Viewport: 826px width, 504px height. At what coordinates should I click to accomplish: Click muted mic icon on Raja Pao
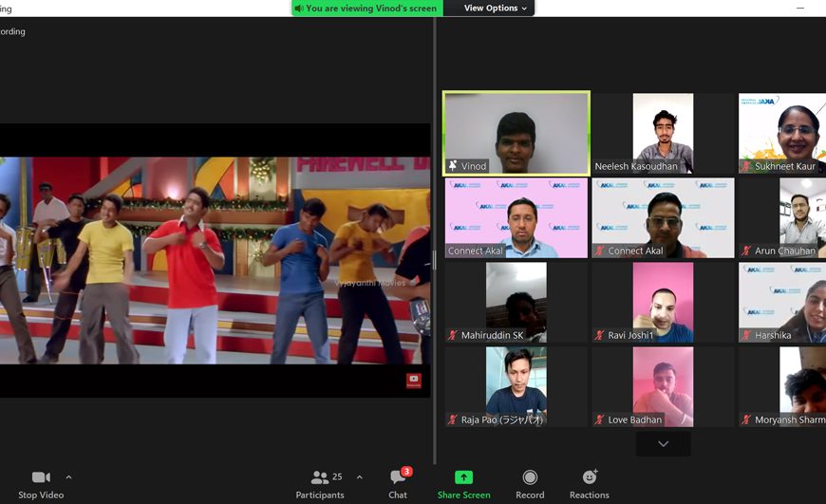[x=453, y=420]
